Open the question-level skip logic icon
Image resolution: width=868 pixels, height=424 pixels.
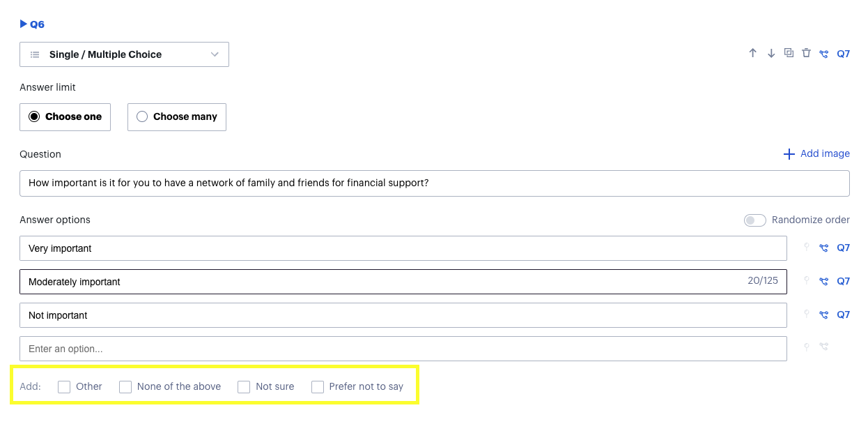point(824,54)
